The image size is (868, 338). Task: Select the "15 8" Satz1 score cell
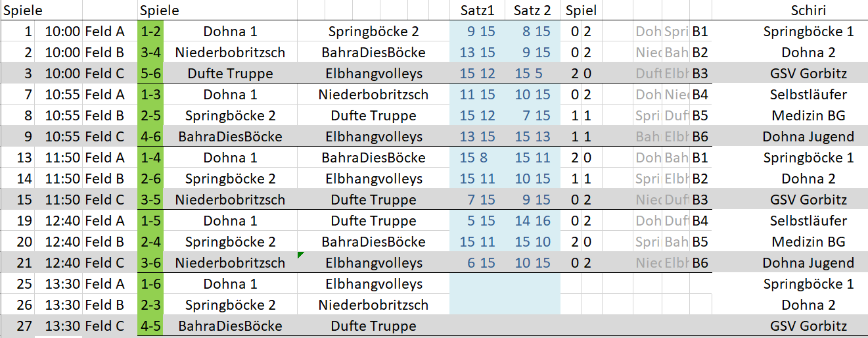point(477,158)
